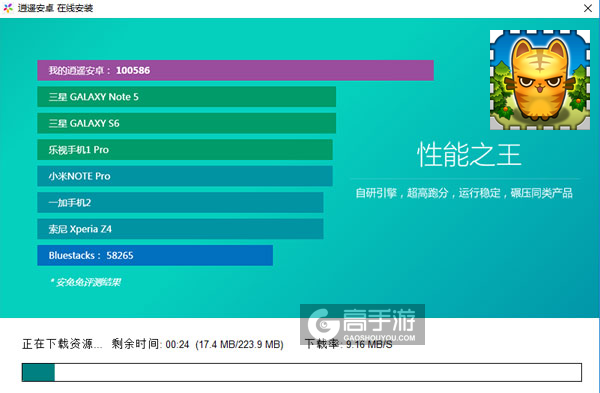Click the tiger cat game icon thumbnail
600x393 pixels.
540,80
